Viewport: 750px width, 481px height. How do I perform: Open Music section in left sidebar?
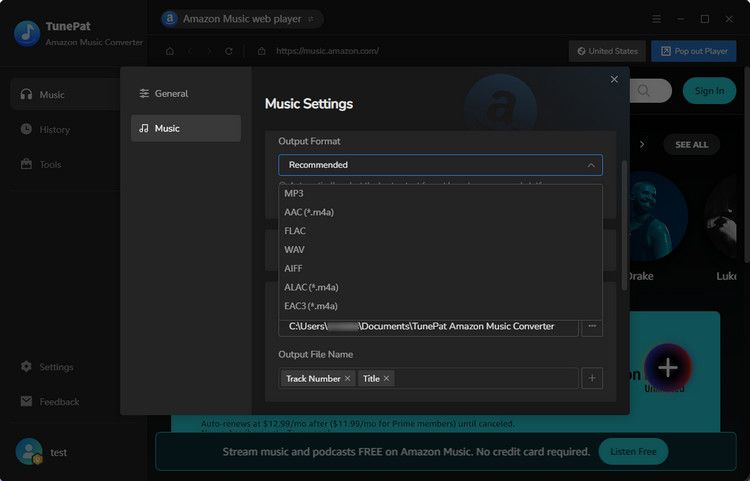pos(65,95)
